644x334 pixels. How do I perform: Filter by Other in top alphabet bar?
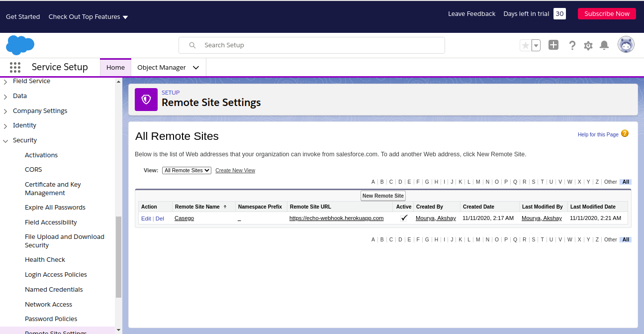(x=610, y=182)
